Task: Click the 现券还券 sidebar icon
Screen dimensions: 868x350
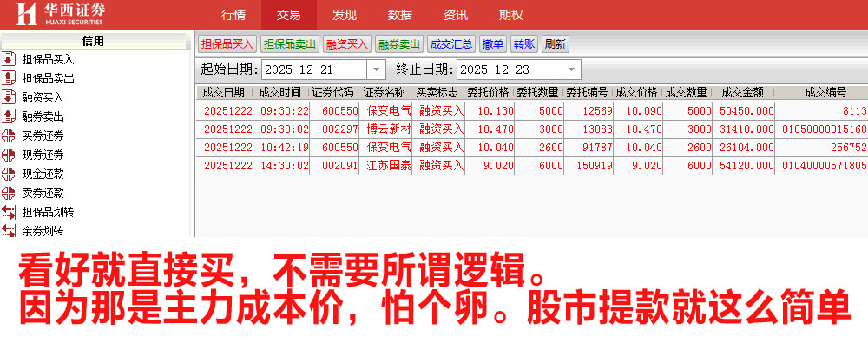Action: coord(9,155)
